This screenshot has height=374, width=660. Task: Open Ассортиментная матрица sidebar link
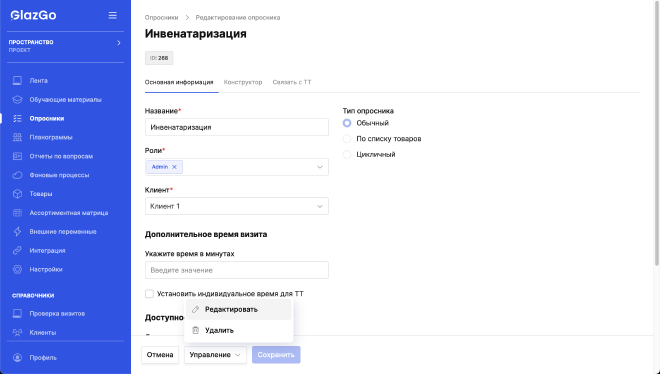click(x=69, y=212)
